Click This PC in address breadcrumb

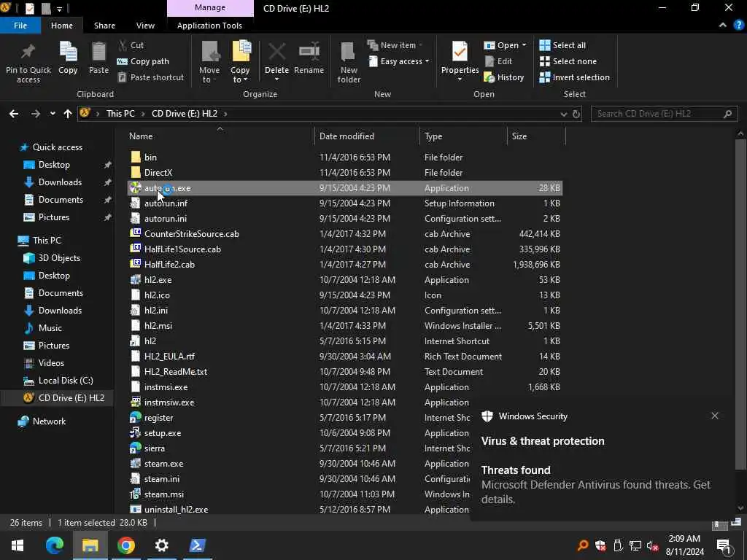120,114
